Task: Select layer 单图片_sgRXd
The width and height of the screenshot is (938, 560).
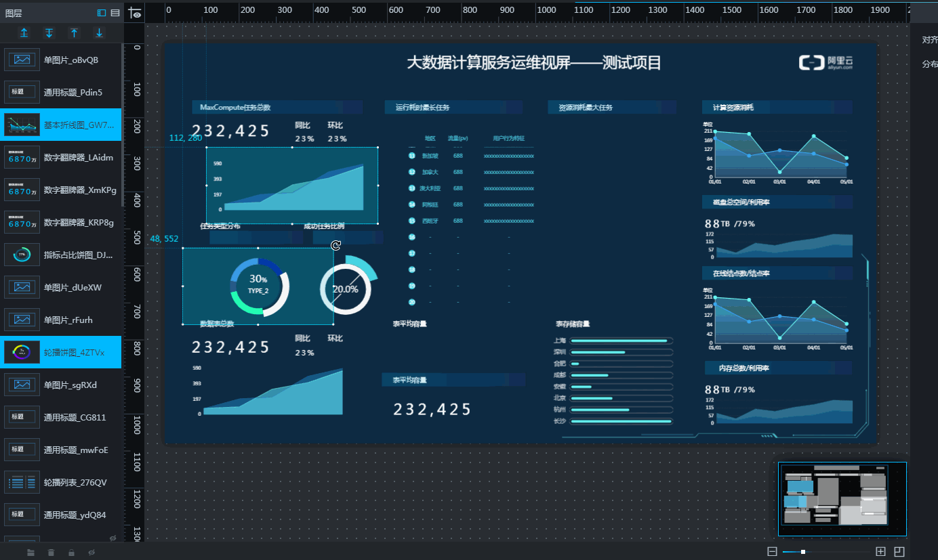Action: click(x=61, y=385)
